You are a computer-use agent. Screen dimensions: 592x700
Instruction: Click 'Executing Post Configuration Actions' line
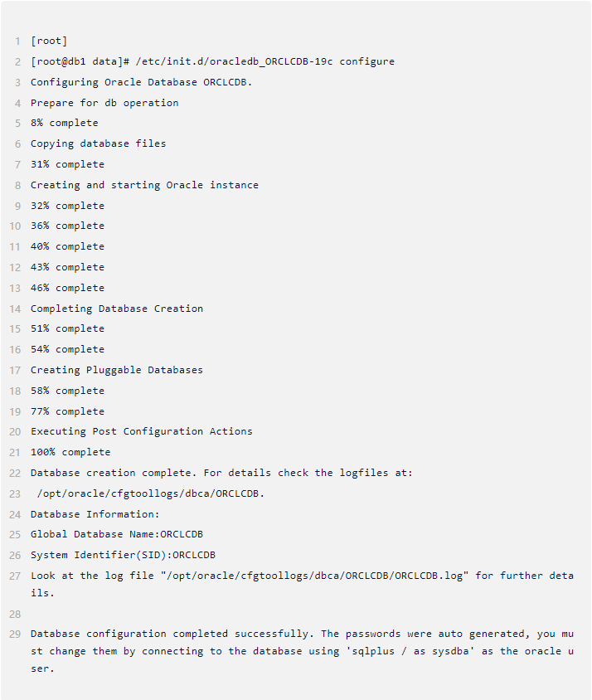tap(141, 431)
